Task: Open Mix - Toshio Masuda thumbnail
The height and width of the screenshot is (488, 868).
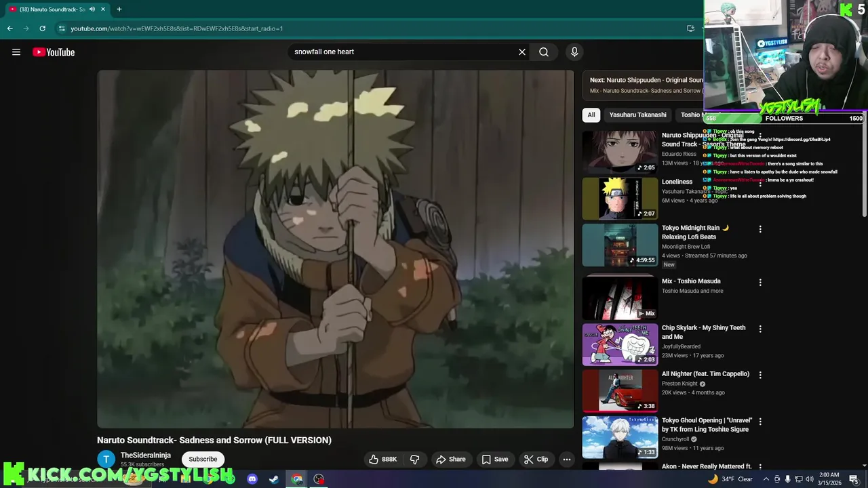Action: click(x=620, y=298)
